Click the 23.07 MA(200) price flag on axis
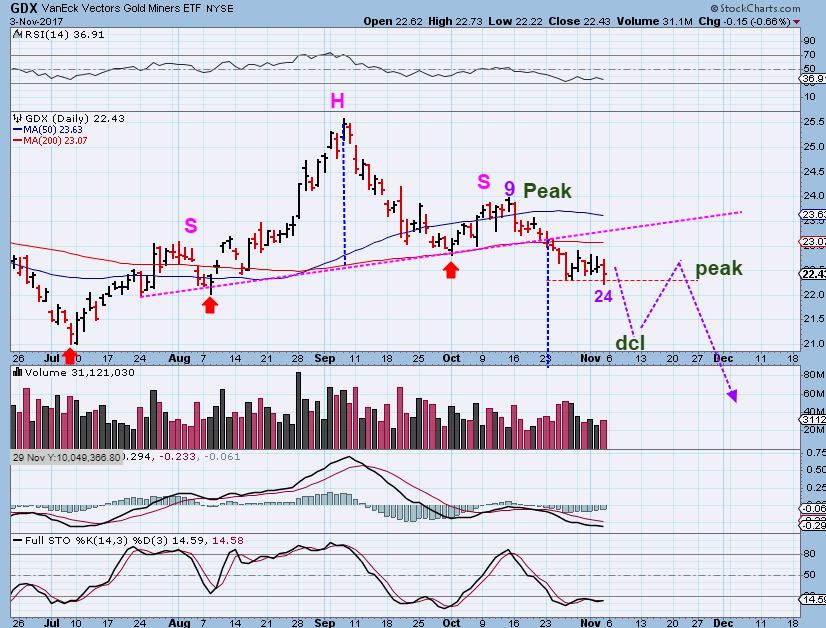Screen dimensions: 826x628 (813, 242)
